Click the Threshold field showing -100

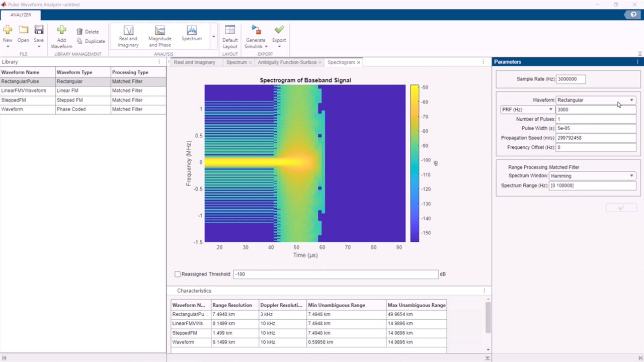(336, 274)
